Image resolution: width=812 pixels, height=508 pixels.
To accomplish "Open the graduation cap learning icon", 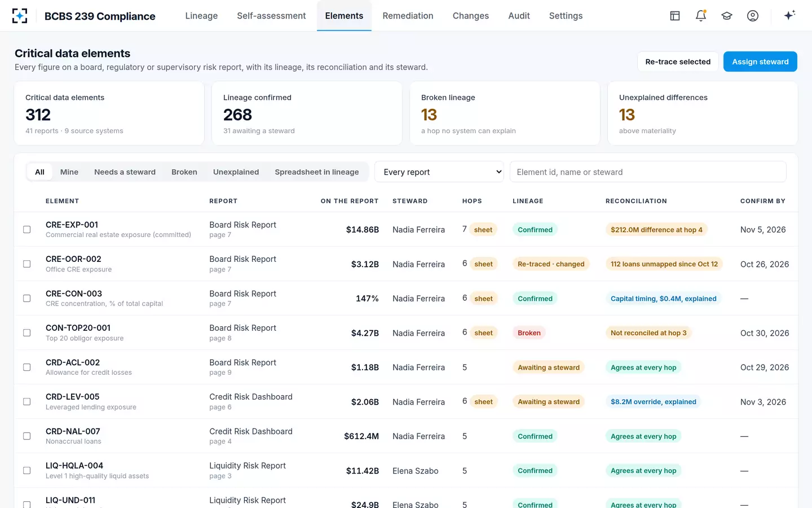I will (x=727, y=16).
